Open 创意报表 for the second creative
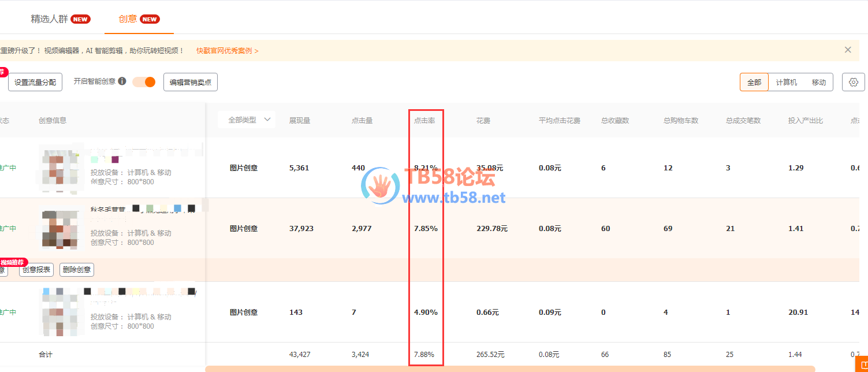 (36, 269)
